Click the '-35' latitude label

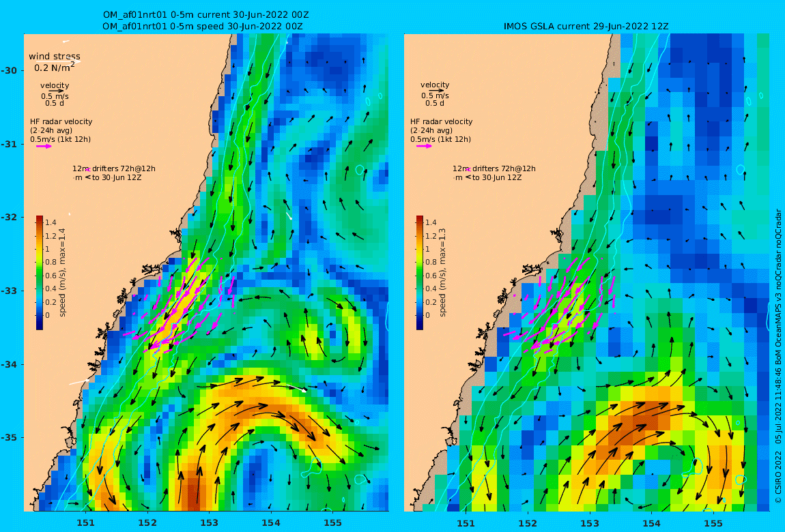tap(9, 437)
